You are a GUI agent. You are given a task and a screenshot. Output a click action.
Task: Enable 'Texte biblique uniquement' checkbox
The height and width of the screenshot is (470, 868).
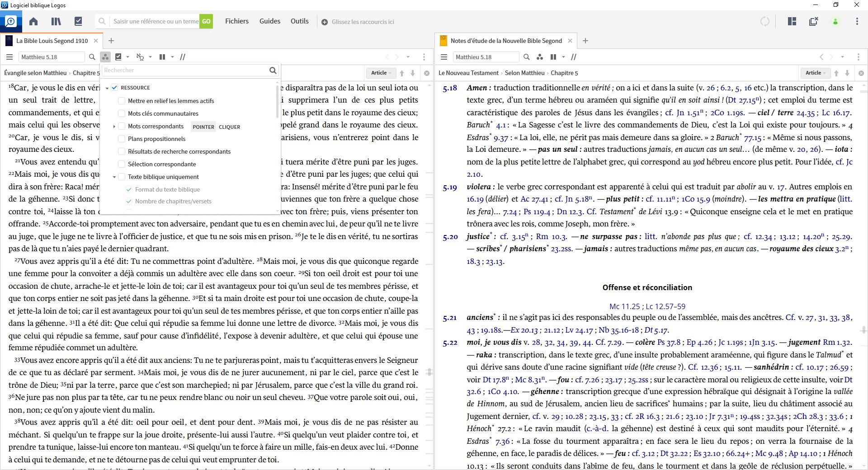[122, 177]
